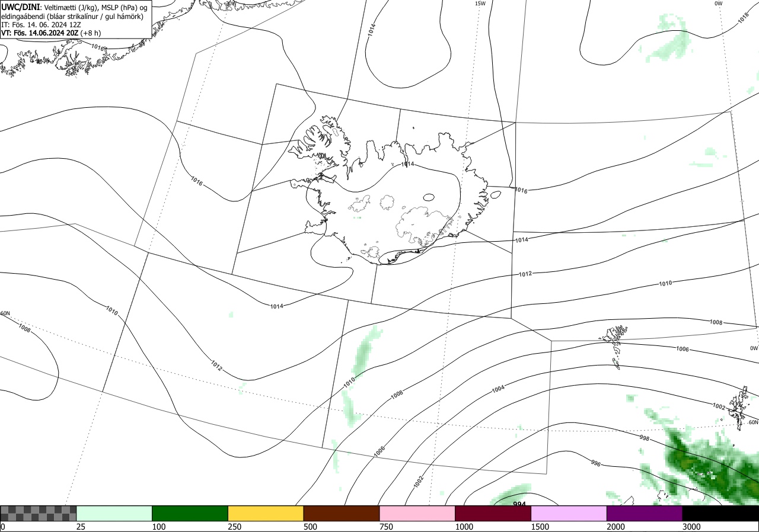This screenshot has height=532, width=759.
Task: Click the '15W' longitude label
Action: point(480,4)
